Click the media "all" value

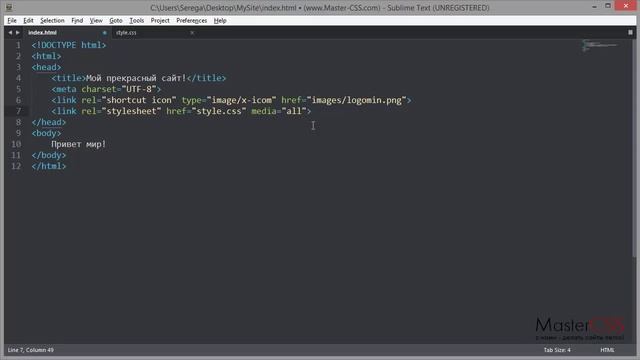(x=294, y=111)
